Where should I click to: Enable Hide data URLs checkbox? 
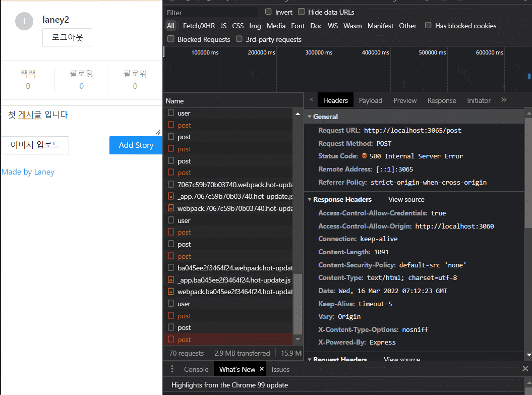coord(301,12)
